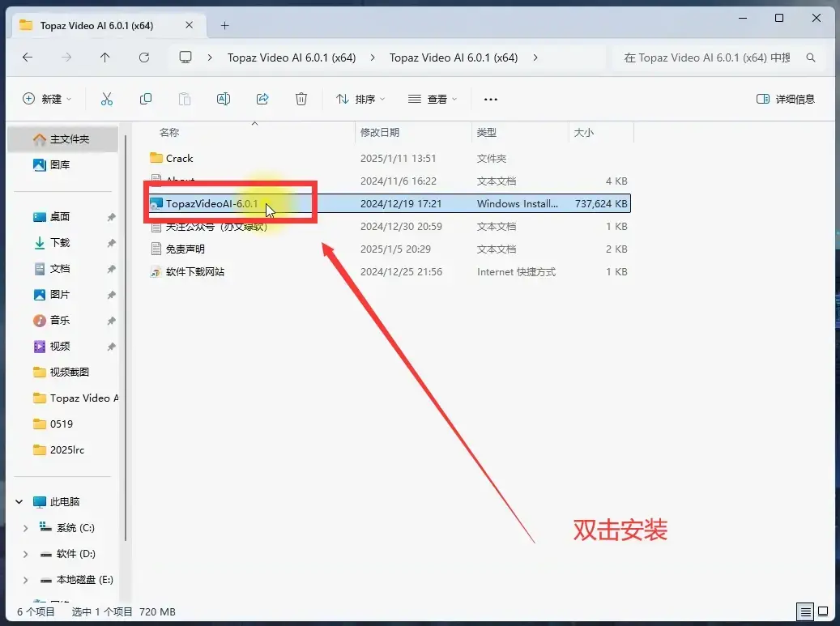Open 文档 in the sidebar
Image resolution: width=840 pixels, height=626 pixels.
coord(60,268)
